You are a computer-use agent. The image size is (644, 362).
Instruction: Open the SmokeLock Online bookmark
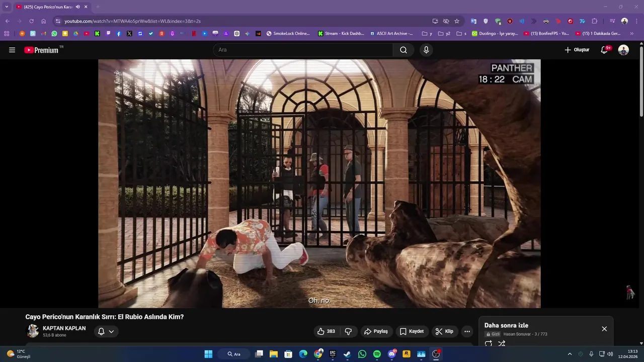288,34
